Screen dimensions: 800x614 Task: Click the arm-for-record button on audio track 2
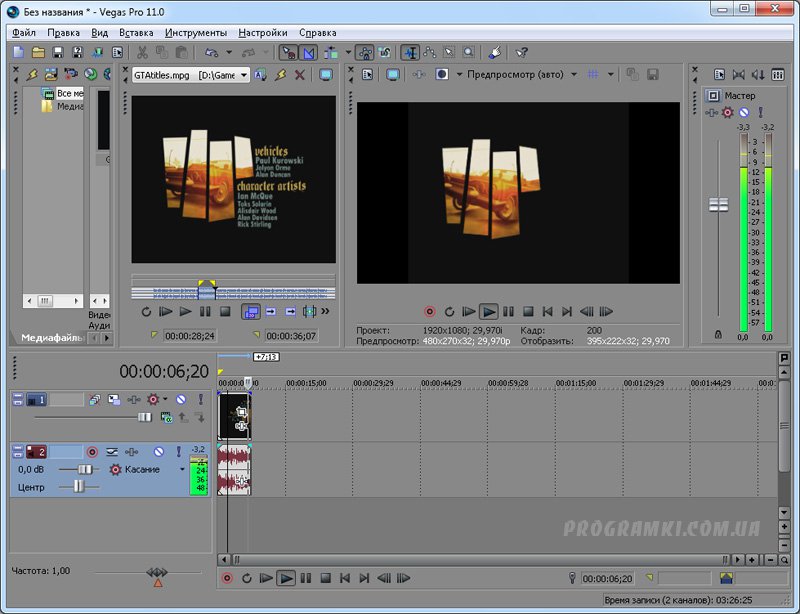[x=93, y=452]
